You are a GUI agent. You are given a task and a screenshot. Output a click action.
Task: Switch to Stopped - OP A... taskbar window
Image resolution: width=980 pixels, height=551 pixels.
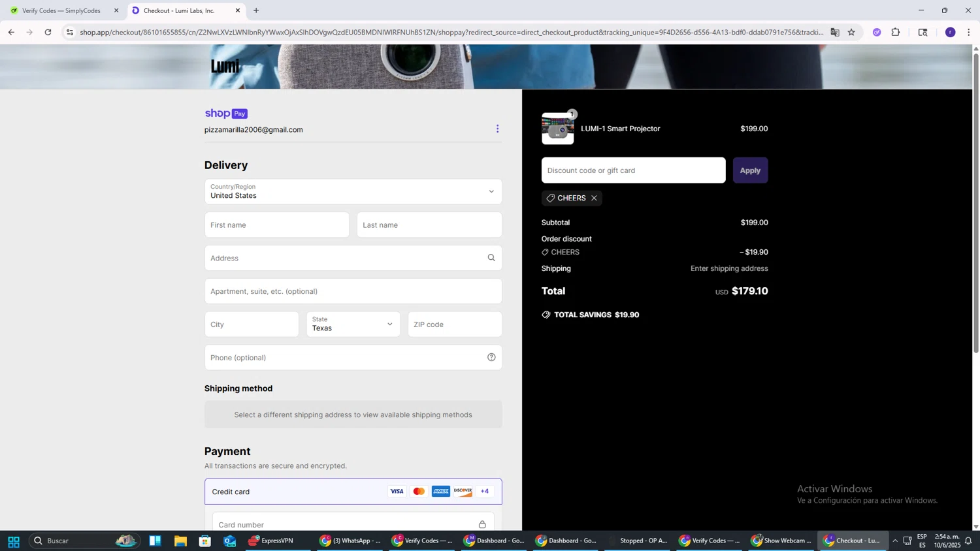pos(638,541)
